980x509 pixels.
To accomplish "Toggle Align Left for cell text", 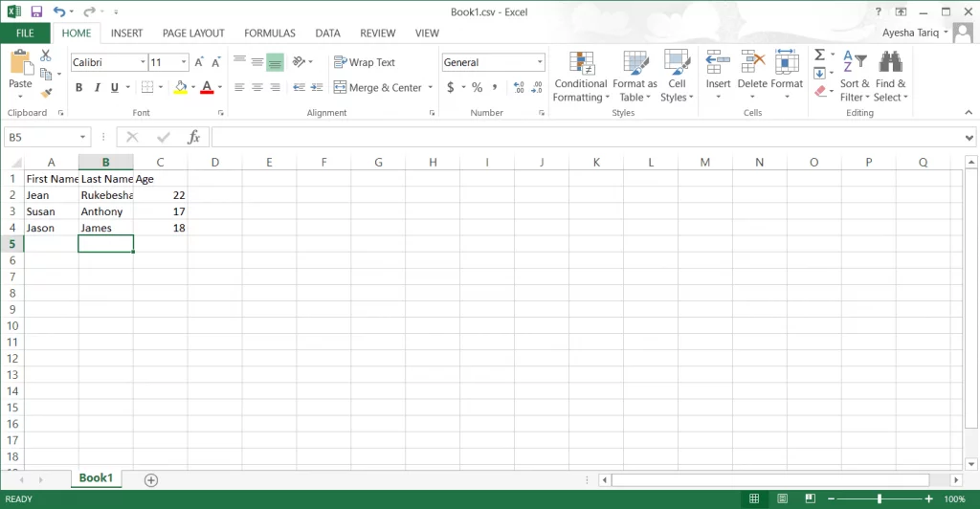I will pos(239,87).
